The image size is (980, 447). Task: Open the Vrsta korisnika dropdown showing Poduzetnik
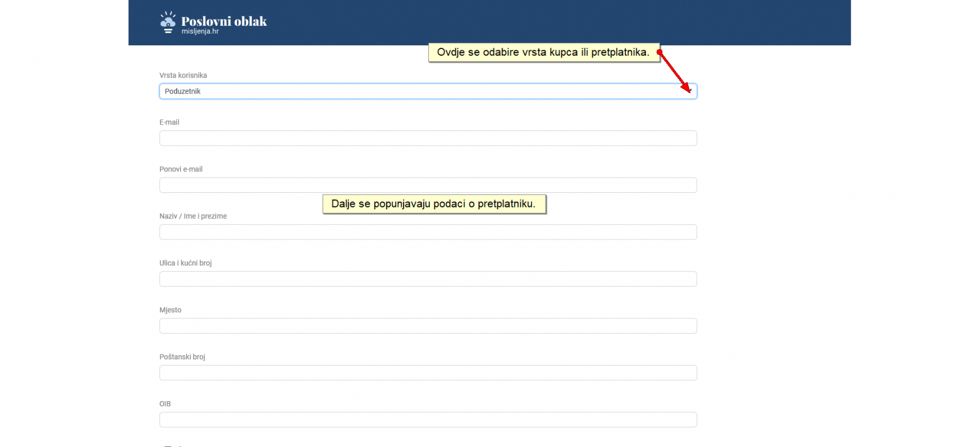click(x=428, y=91)
